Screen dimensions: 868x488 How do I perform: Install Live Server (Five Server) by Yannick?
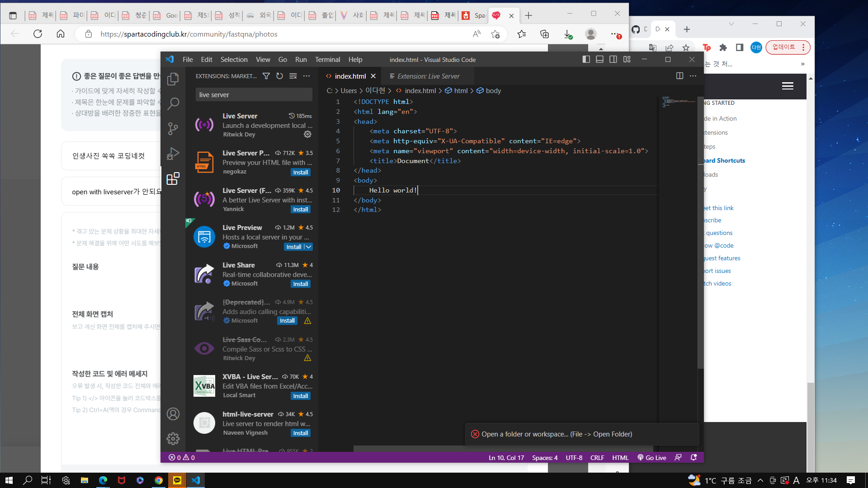[301, 209]
